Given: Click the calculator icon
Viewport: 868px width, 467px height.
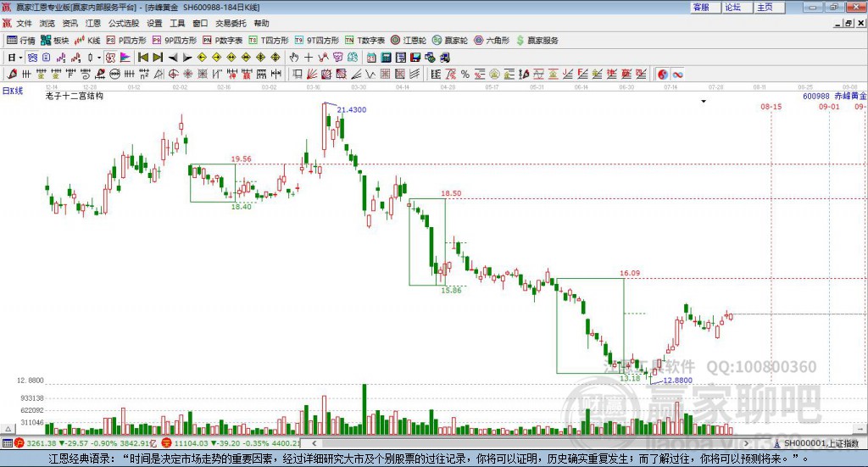Looking at the screenshot, I should 387,58.
